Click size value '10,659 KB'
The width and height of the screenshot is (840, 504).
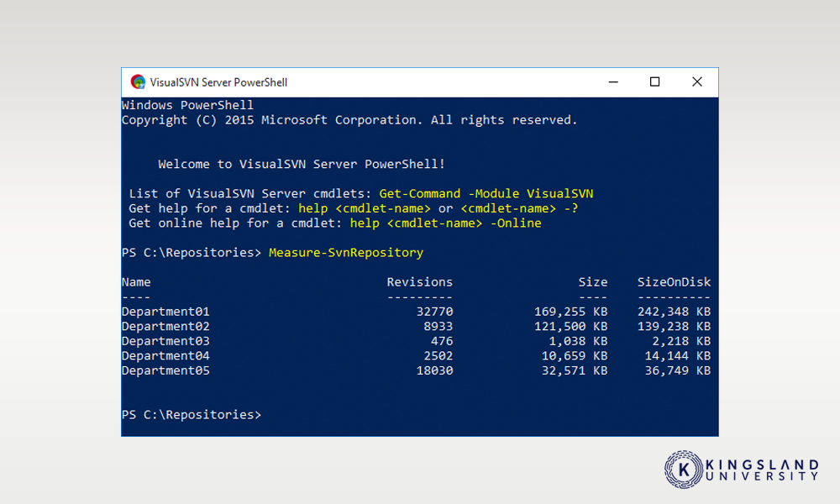click(x=575, y=355)
